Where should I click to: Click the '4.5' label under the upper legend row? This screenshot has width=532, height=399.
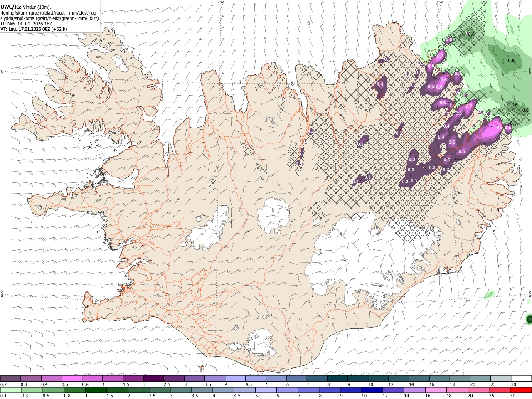(249, 384)
